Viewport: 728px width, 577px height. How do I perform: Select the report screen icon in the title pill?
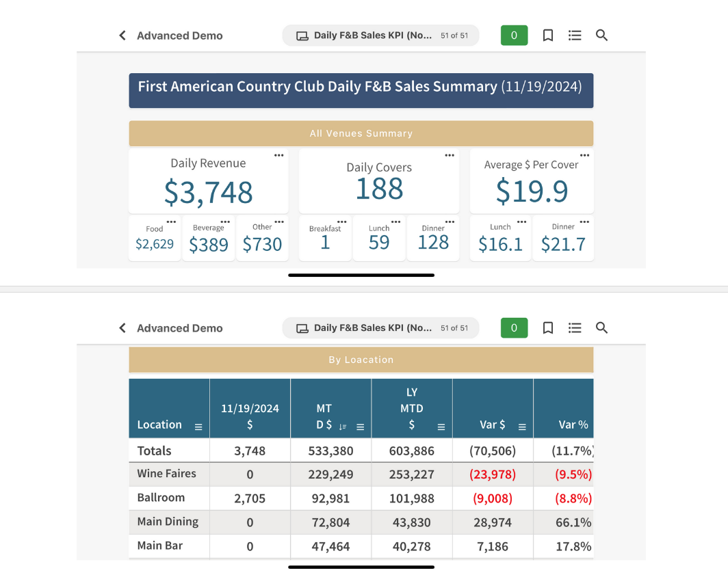click(x=302, y=35)
